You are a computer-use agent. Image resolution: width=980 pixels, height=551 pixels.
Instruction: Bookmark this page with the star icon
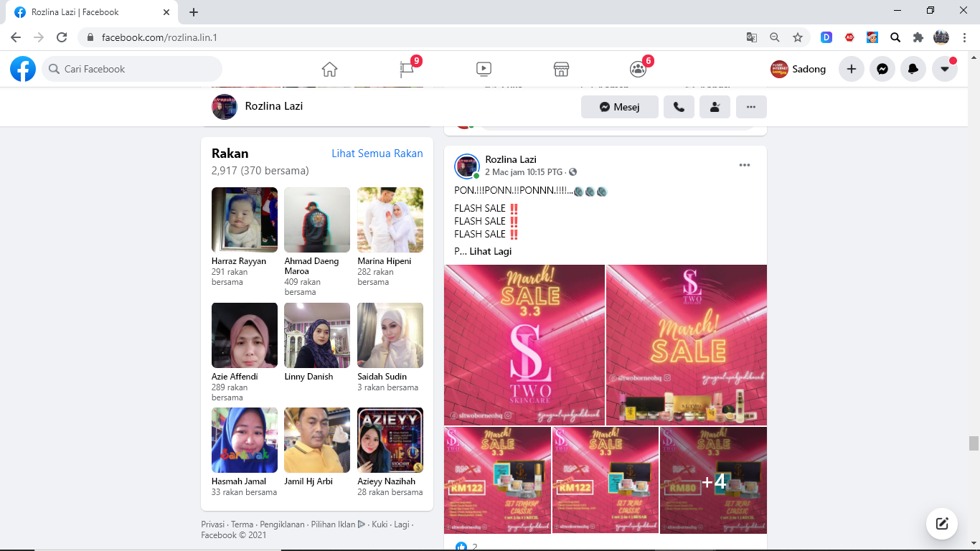(797, 37)
